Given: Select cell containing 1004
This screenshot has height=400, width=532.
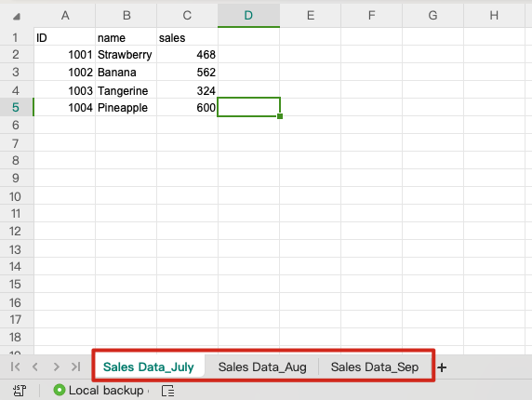Looking at the screenshot, I should (65, 107).
